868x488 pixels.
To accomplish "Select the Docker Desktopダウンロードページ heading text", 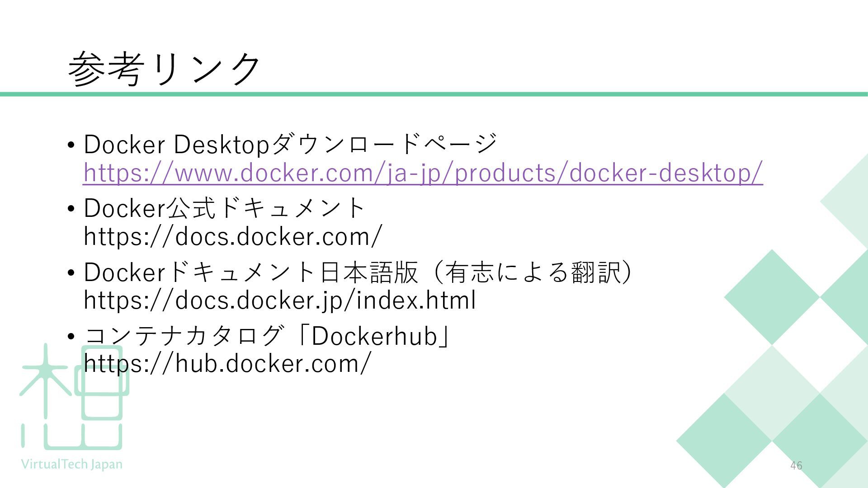I will pyautogui.click(x=290, y=144).
